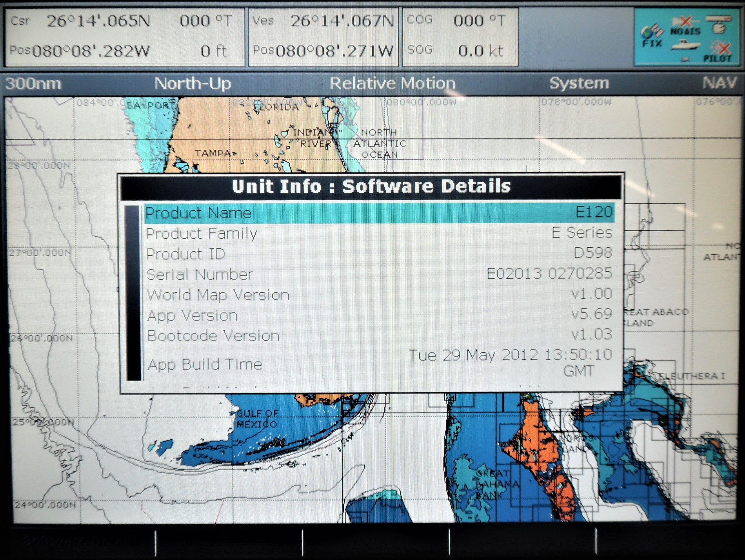Click the 078°00'.000W longitude label
This screenshot has height=560, width=745.
click(x=576, y=102)
